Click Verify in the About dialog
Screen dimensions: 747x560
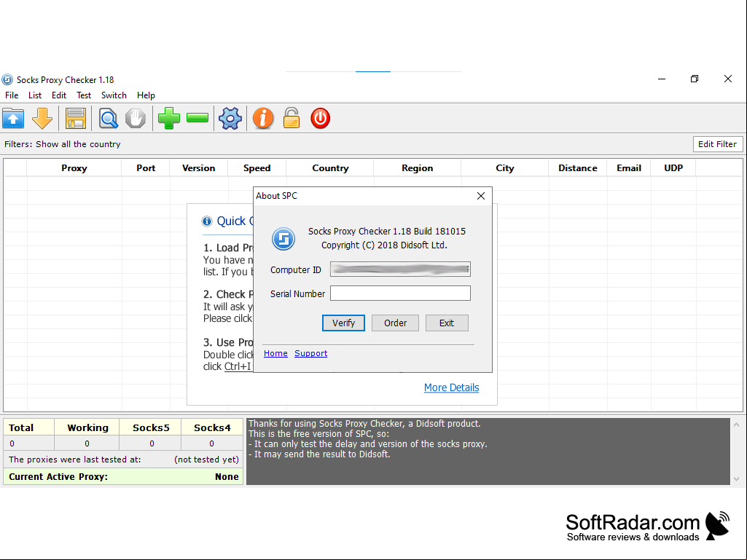coord(343,323)
